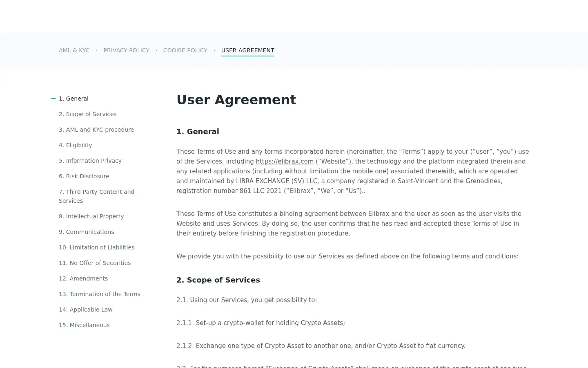This screenshot has height=368, width=588.
Task: Click the '1. General' content heading
Action: pyautogui.click(x=198, y=132)
